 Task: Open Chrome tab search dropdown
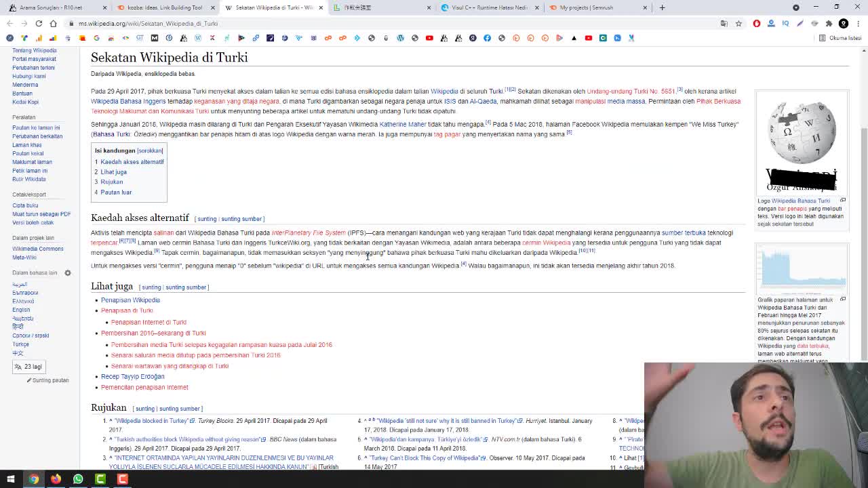point(796,7)
